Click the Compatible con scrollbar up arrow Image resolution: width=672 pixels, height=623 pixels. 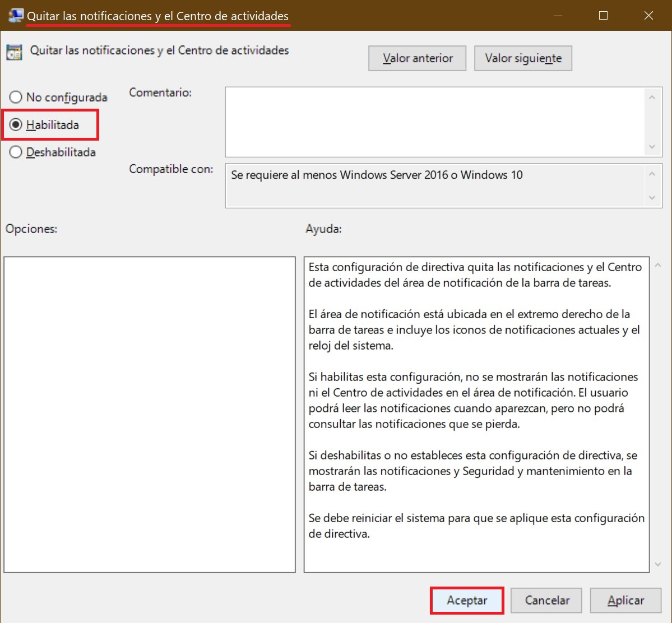tap(652, 174)
